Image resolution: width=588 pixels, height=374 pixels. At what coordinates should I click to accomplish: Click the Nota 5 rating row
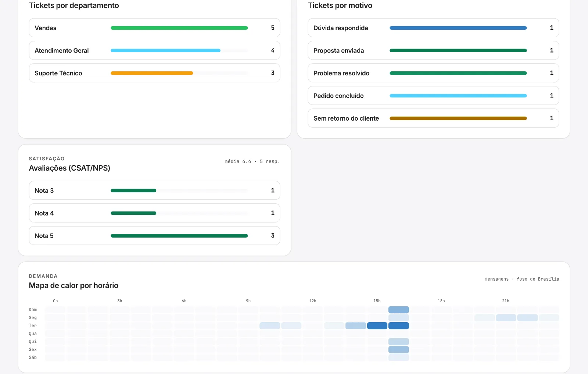click(154, 236)
